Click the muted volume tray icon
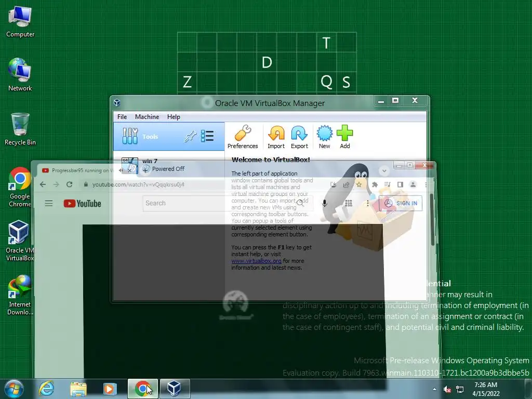The image size is (532, 399). [x=447, y=390]
